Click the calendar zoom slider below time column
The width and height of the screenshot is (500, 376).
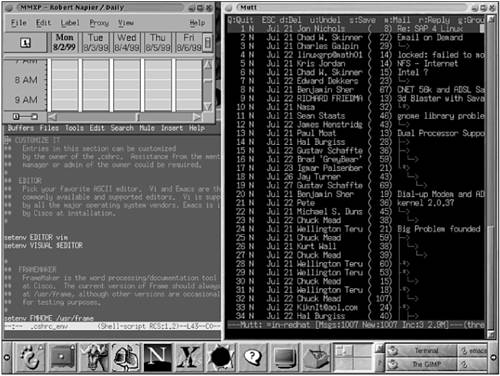pos(25,117)
